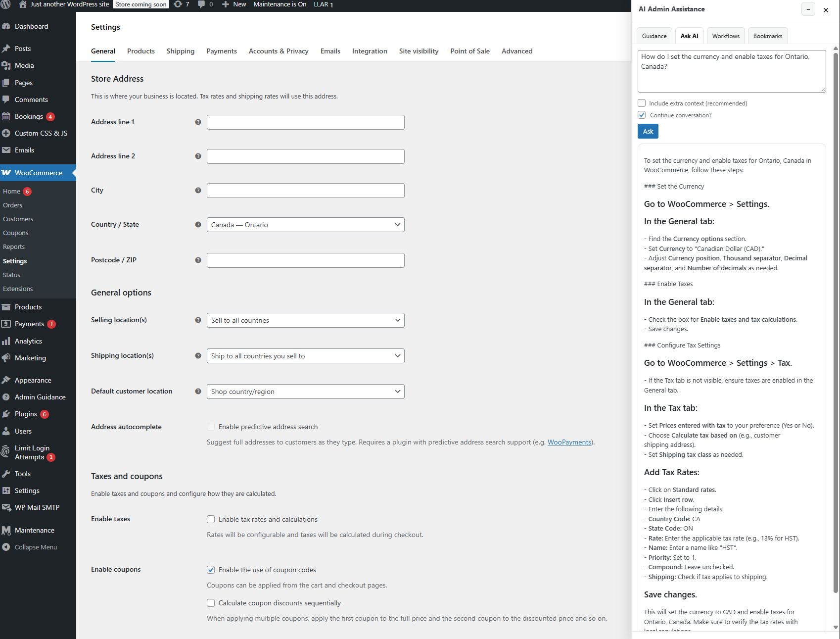840x639 pixels.
Task: Open the Coupons submenu link
Action: tap(16, 233)
